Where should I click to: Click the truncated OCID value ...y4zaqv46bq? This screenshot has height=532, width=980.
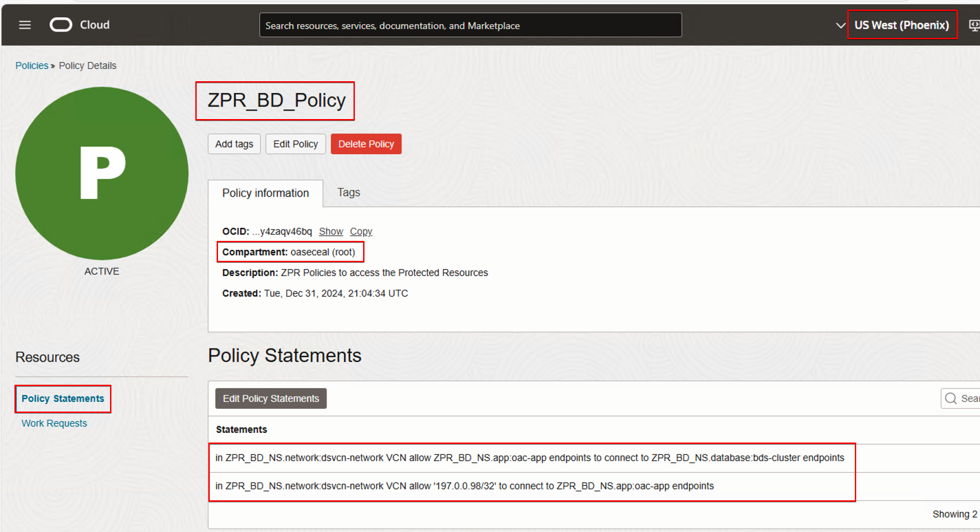282,231
